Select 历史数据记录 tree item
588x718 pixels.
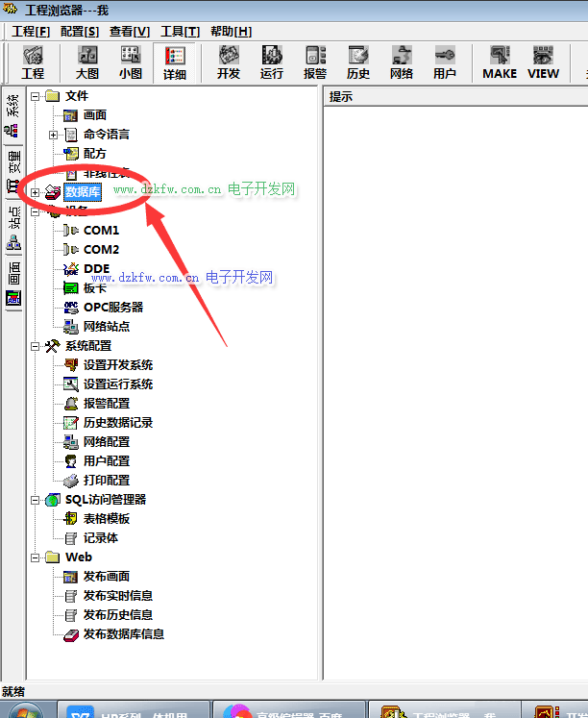(117, 423)
